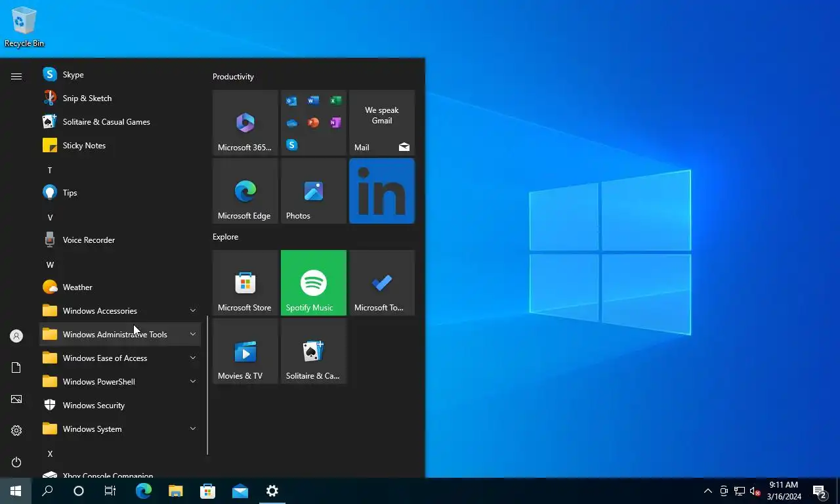Viewport: 840px width, 504px height.
Task: Open taskbar Search
Action: (47, 491)
